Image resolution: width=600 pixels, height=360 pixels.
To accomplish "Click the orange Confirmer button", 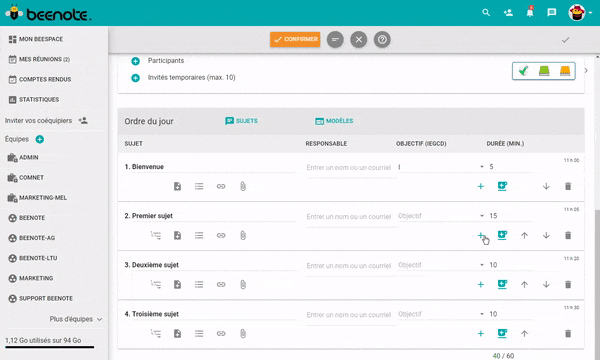I will pos(295,39).
